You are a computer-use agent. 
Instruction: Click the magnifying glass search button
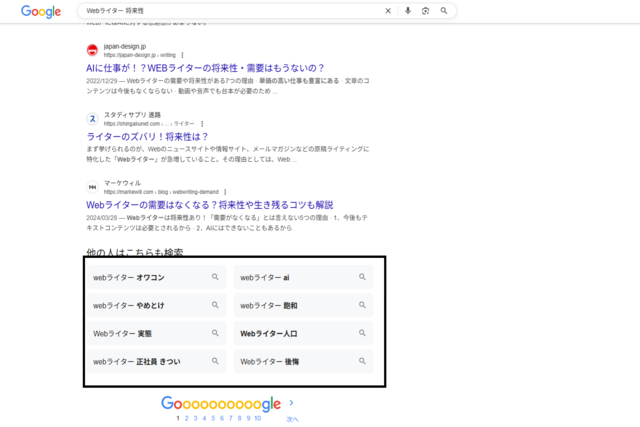click(x=444, y=11)
